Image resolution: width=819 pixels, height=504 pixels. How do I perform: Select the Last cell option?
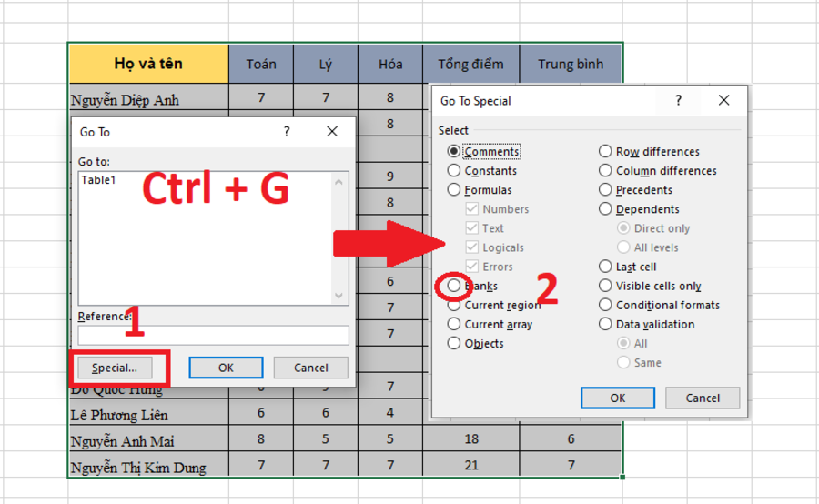coord(605,267)
